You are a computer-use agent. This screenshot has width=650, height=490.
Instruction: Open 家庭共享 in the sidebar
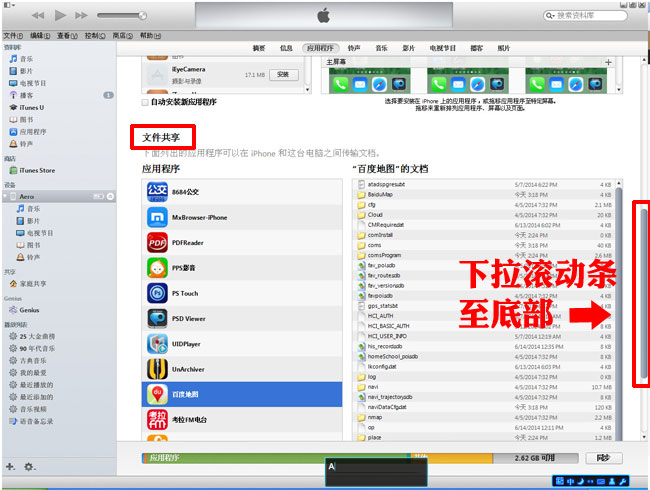point(28,284)
